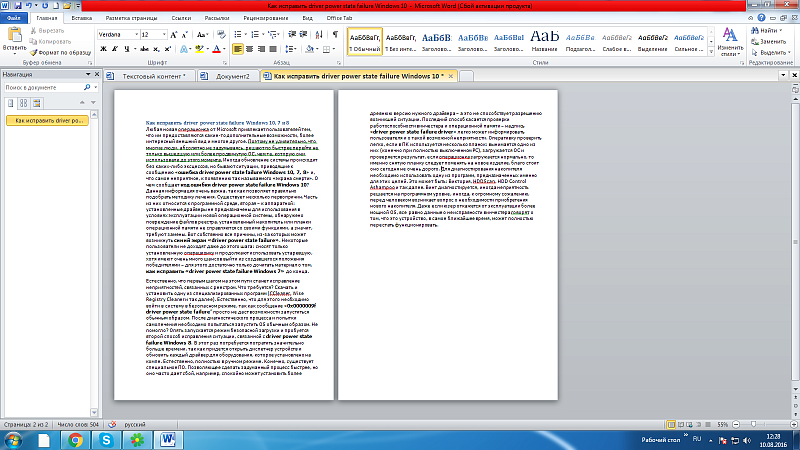Switch to the Рецензирование ribbon tab
This screenshot has width=800, height=450.
pyautogui.click(x=266, y=18)
